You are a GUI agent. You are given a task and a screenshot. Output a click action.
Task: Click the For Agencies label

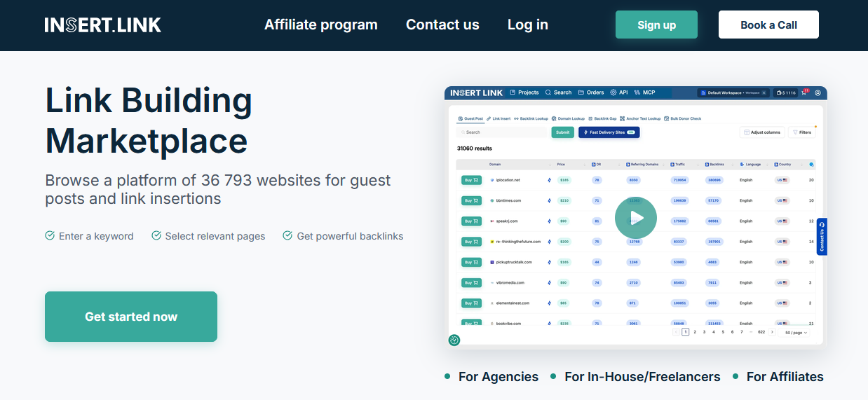(499, 377)
